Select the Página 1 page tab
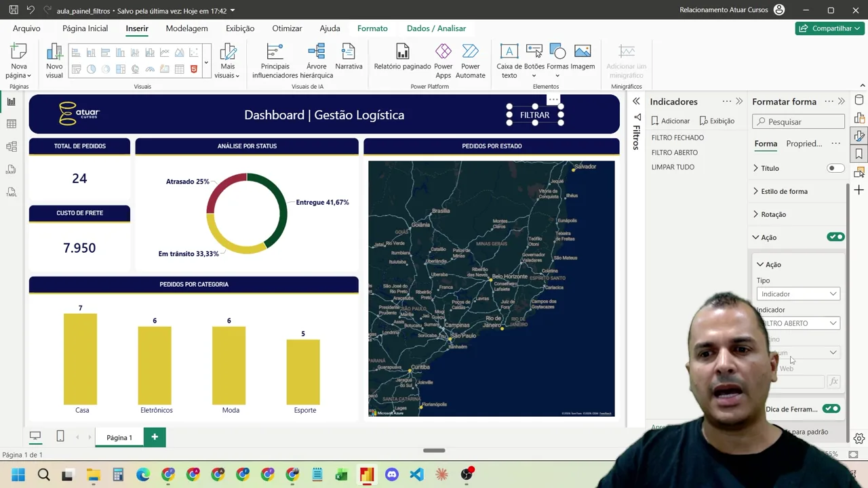Screen dimensions: 868x488 point(119,437)
